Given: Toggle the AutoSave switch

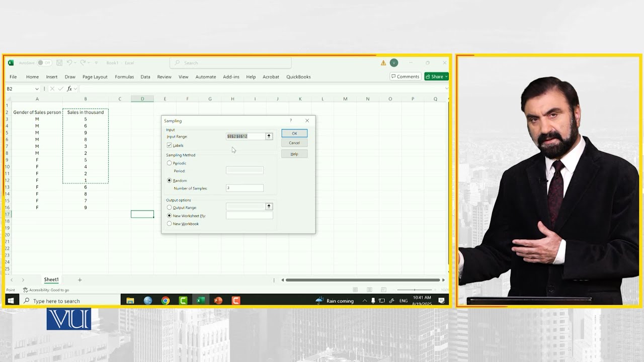Looking at the screenshot, I should 44,63.
